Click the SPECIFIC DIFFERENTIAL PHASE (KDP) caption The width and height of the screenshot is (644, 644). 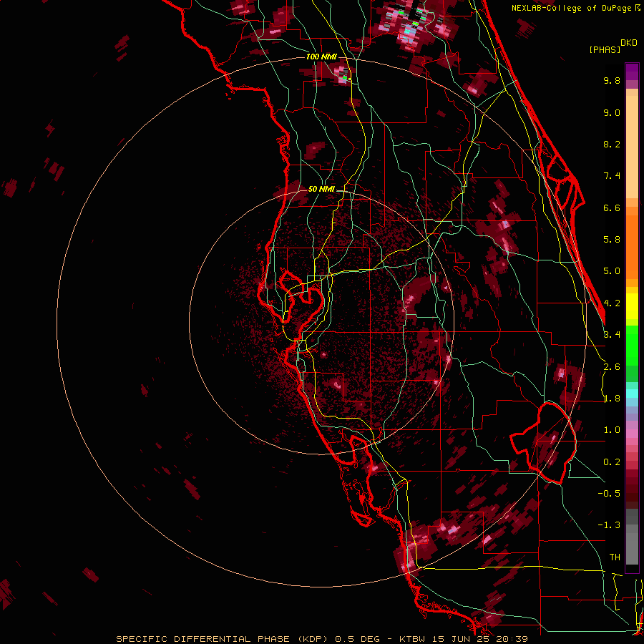pyautogui.click(x=223, y=639)
